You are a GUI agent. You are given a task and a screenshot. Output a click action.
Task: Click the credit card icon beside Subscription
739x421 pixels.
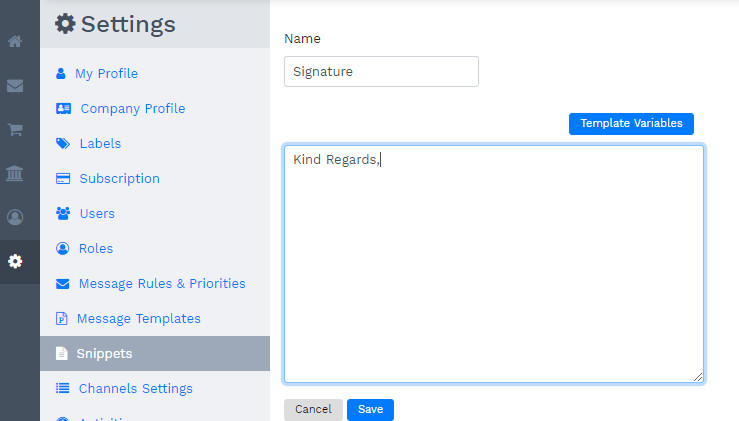63,179
